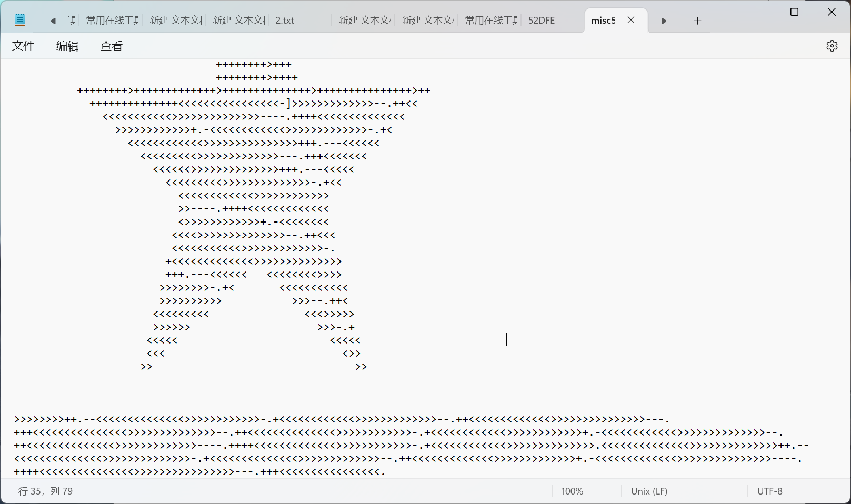Add a new tab with plus button
Image resolution: width=851 pixels, height=504 pixels.
tap(697, 21)
